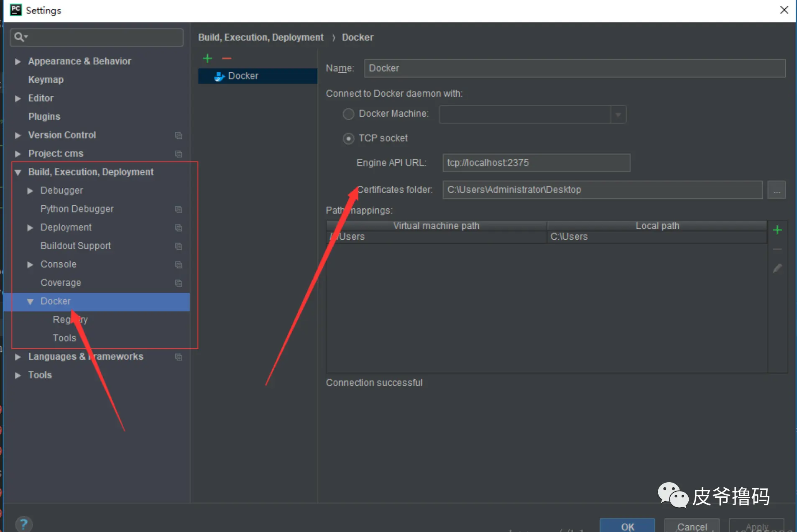Select the C:\Users local path cell

pos(657,237)
